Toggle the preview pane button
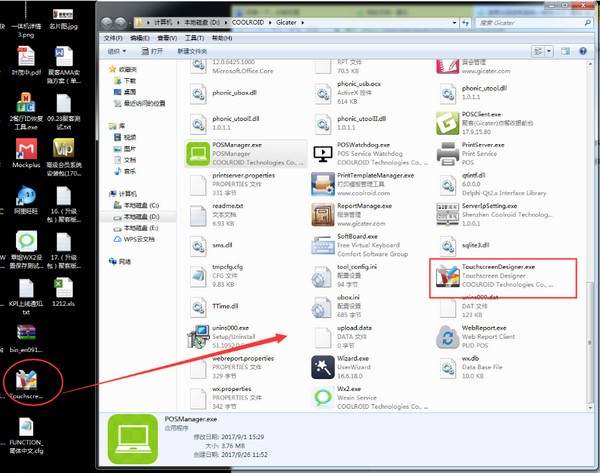 (x=565, y=51)
